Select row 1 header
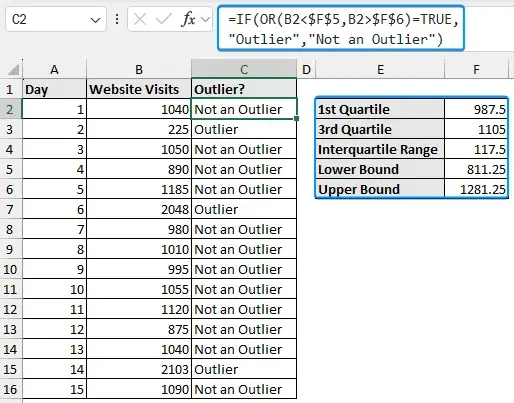The image size is (514, 403). pos(11,89)
